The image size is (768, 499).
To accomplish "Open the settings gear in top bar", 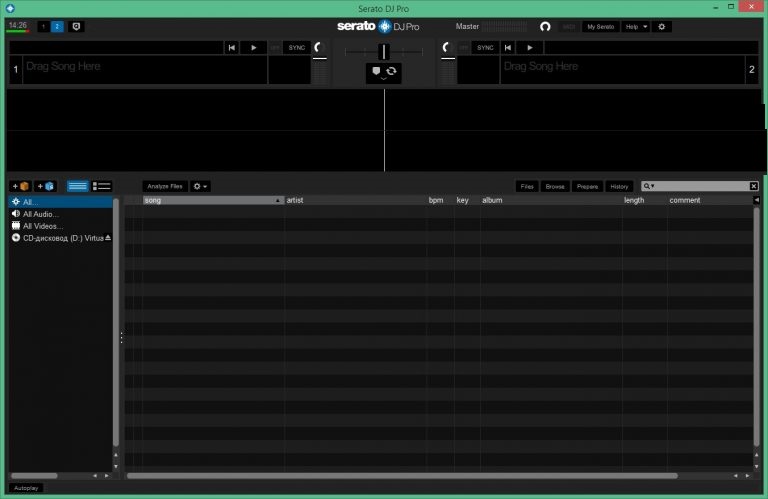I will (662, 26).
